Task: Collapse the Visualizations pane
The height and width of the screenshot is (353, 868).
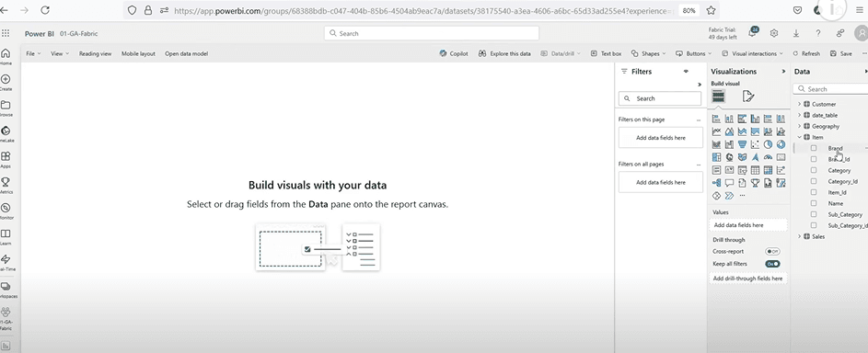Action: coord(783,72)
